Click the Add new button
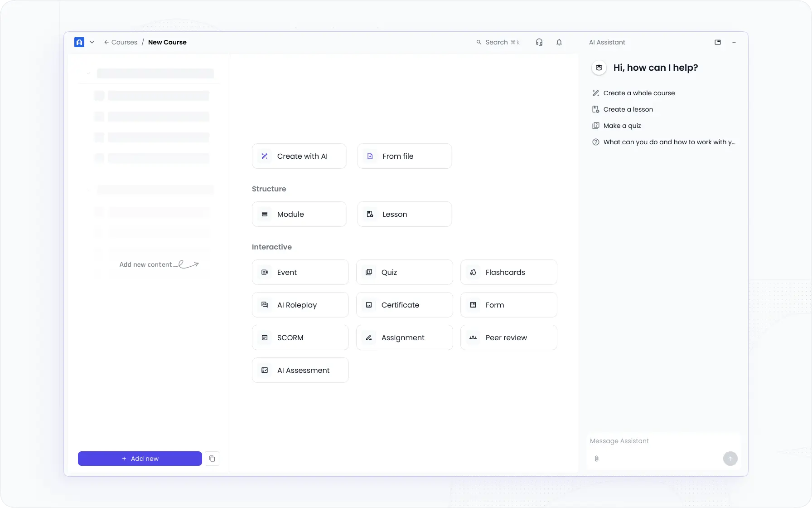The image size is (812, 508). pos(140,459)
